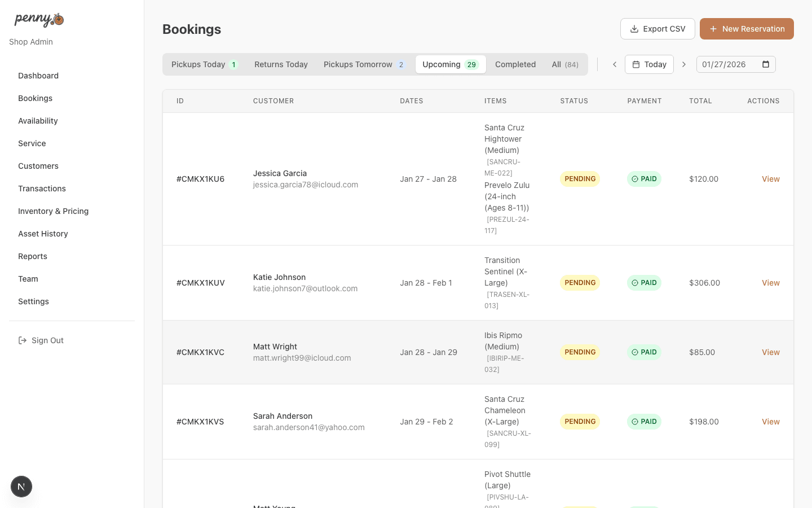Click the sign out arrow icon
The image size is (812, 508).
pyautogui.click(x=23, y=340)
